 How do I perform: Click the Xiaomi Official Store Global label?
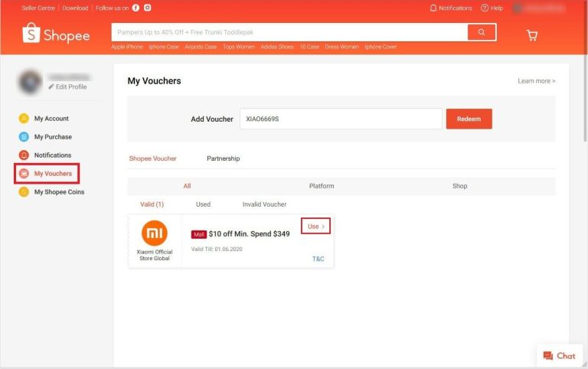pos(155,255)
